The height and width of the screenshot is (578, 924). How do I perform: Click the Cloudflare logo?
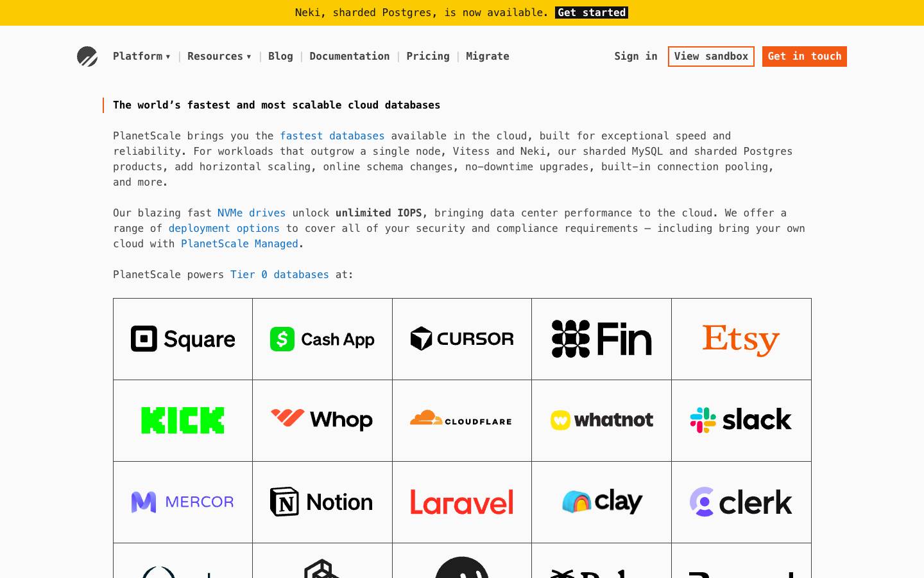pyautogui.click(x=461, y=419)
